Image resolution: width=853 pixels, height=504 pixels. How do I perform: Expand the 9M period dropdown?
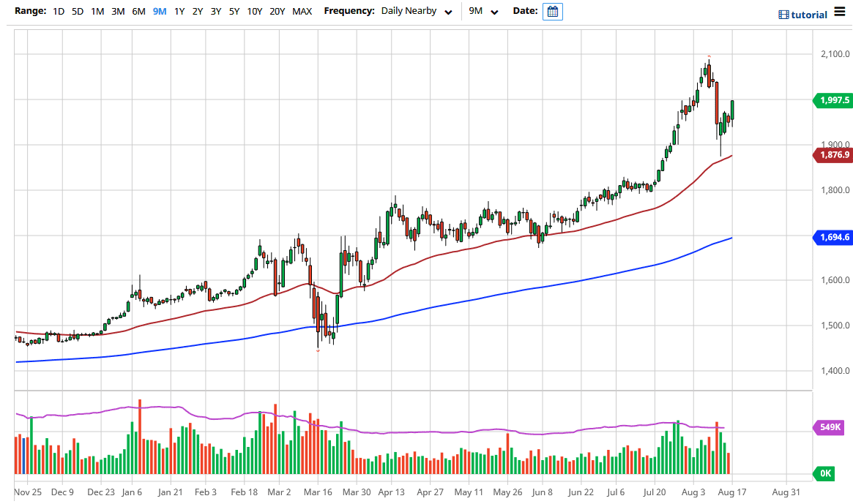point(483,11)
